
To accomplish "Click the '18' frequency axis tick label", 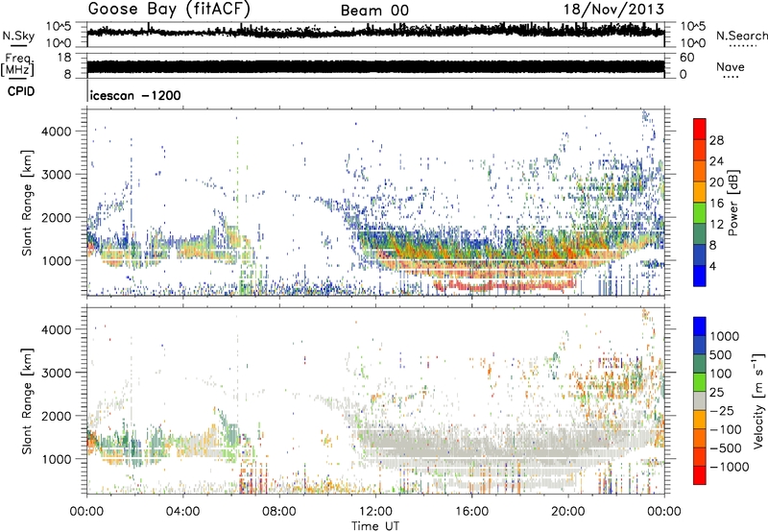I will [64, 58].
